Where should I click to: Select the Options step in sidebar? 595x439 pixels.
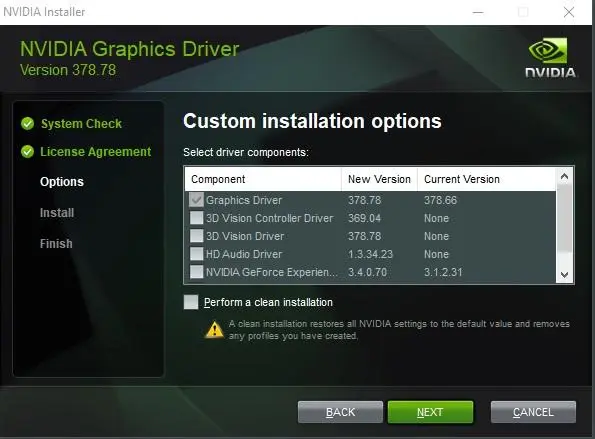(62, 182)
